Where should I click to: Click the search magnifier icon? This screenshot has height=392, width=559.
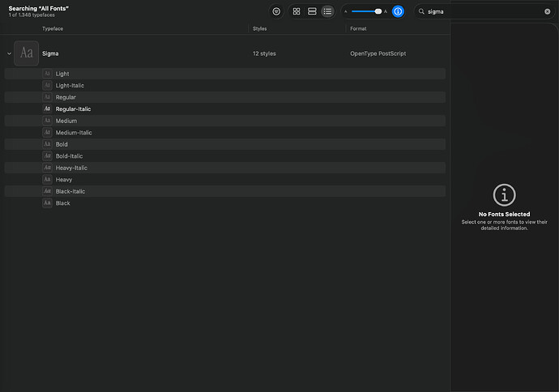coord(421,11)
